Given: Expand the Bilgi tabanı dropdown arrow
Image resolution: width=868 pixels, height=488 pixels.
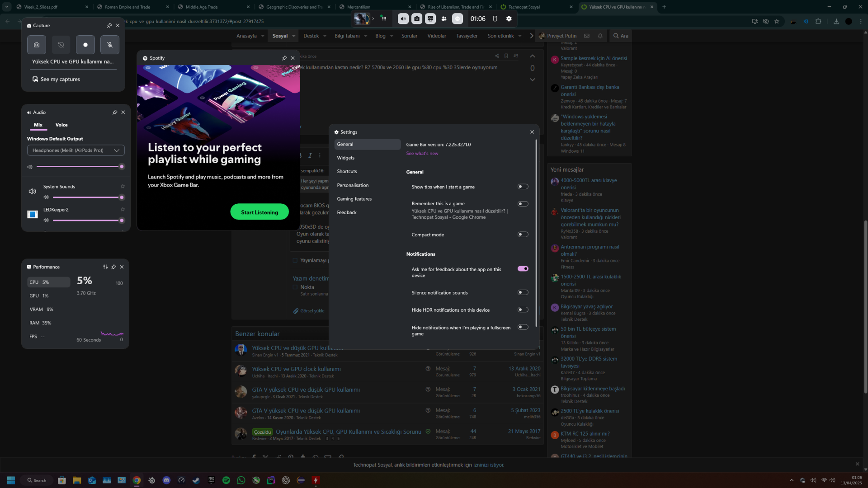Looking at the screenshot, I should pos(365,36).
